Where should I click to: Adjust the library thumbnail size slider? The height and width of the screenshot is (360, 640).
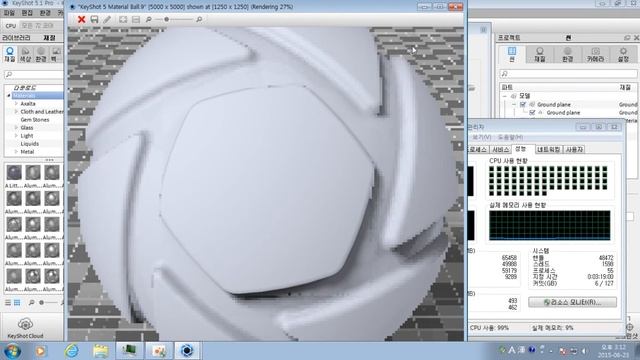(41, 302)
